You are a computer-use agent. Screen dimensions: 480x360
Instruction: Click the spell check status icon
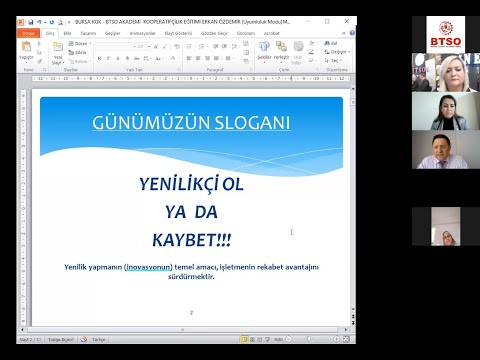[84, 339]
